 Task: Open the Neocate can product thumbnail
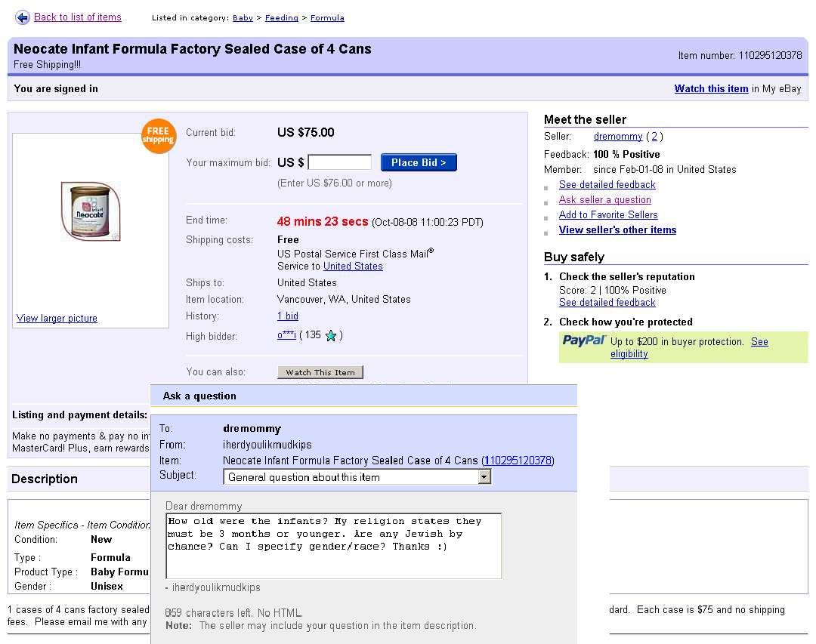(x=91, y=211)
